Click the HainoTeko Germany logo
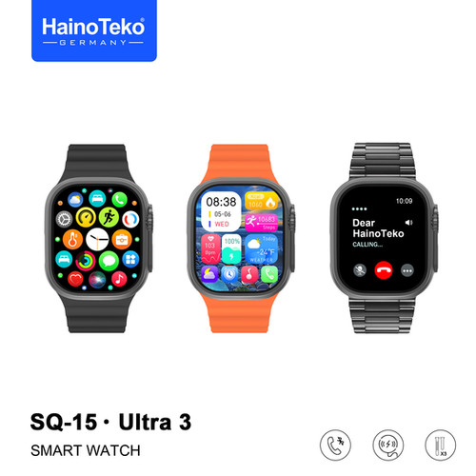This screenshot has width=476, height=476. [94, 30]
